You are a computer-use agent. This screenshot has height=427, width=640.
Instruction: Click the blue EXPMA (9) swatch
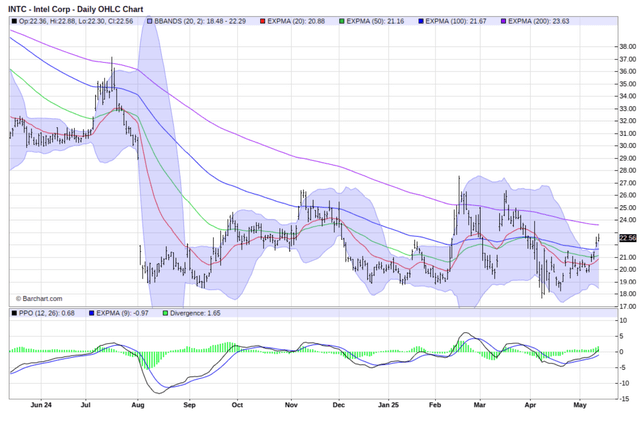click(x=92, y=313)
